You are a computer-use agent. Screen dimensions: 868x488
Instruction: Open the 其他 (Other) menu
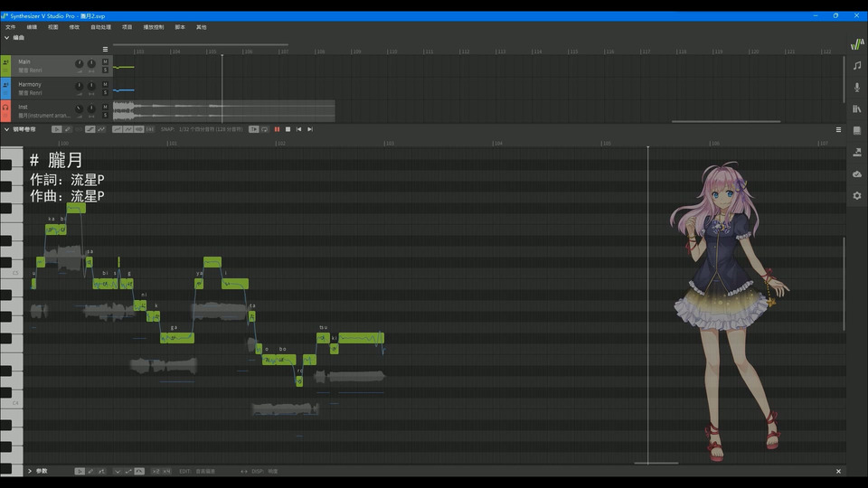(x=201, y=27)
